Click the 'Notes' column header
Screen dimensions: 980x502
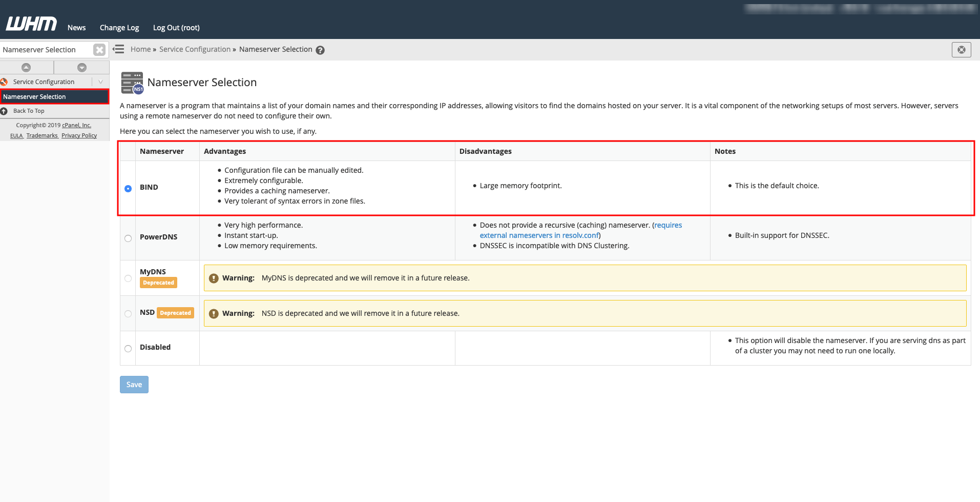click(725, 151)
